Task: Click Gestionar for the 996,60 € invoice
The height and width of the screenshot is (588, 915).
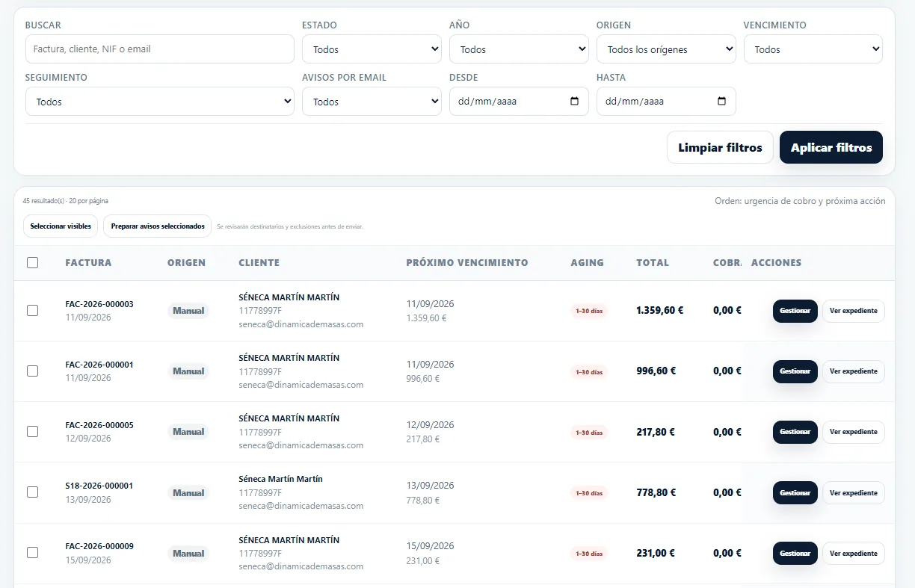Action: 795,371
